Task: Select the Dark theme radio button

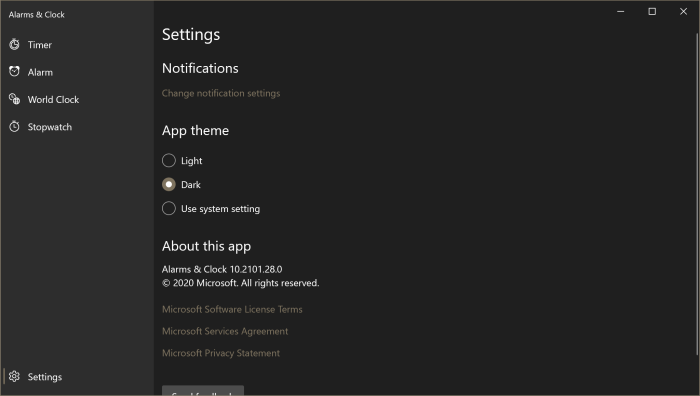Action: click(169, 184)
